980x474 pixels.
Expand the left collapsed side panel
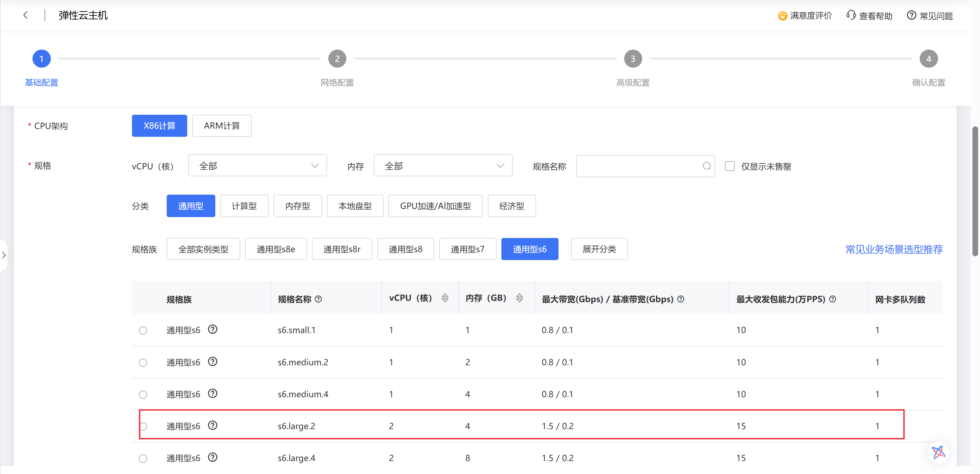pyautogui.click(x=4, y=255)
